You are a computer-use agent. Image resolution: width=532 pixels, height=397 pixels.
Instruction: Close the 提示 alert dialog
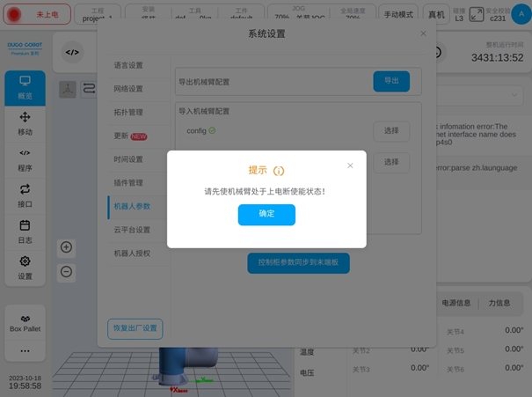coord(350,165)
